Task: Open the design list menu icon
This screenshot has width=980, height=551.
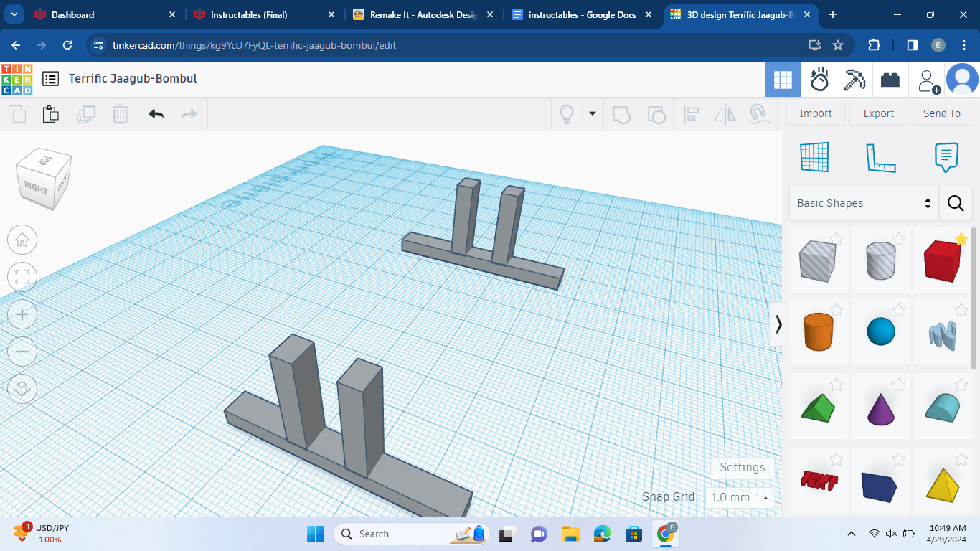Action: click(x=50, y=79)
